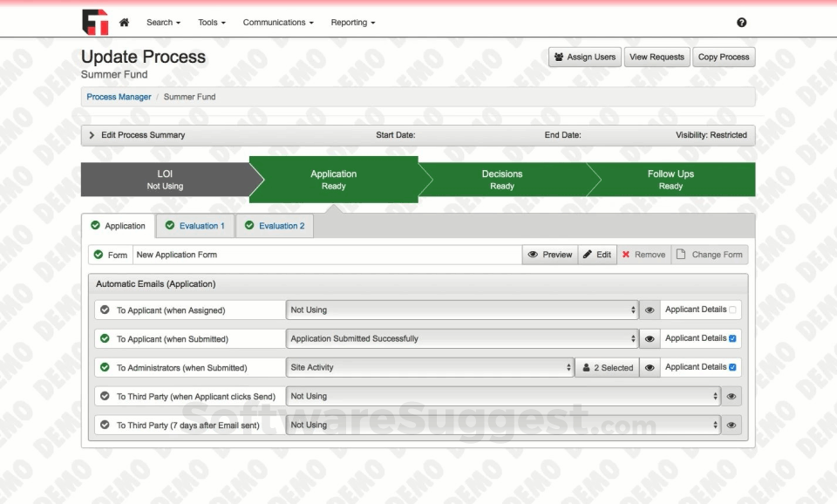
Task: Click the End Date label
Action: (562, 135)
